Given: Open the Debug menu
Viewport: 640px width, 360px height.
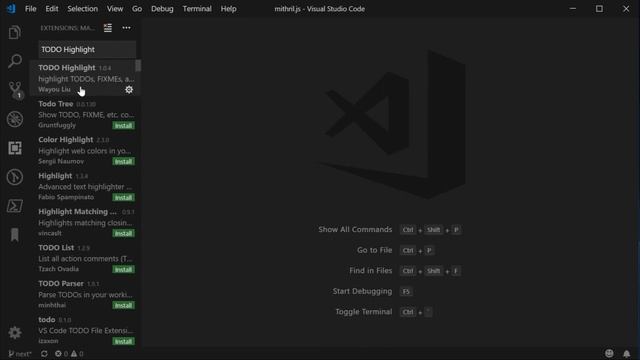Looking at the screenshot, I should tap(162, 9).
